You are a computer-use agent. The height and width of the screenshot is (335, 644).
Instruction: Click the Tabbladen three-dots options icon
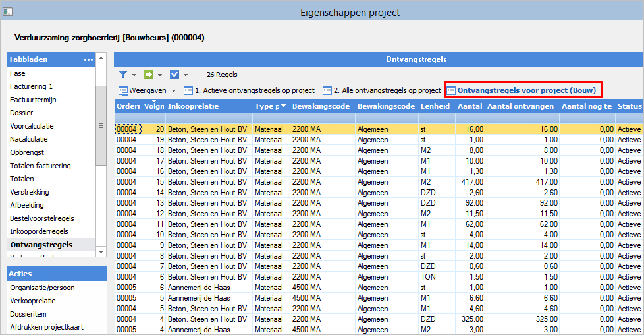click(88, 59)
